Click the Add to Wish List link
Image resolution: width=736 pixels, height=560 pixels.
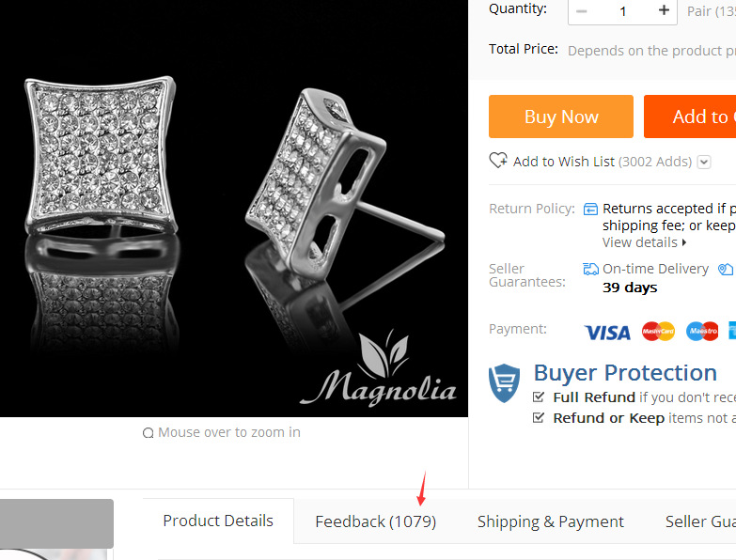pyautogui.click(x=564, y=162)
